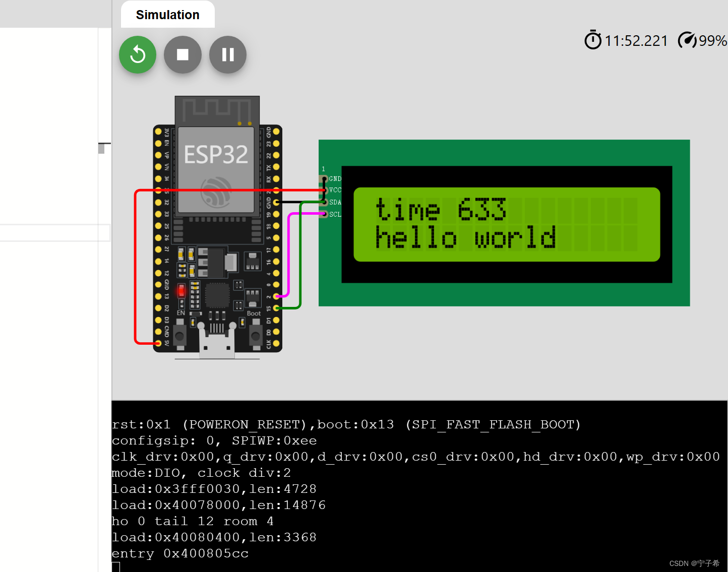728x572 pixels.
Task: Select the simulation time readout 11:52.221
Action: point(636,40)
